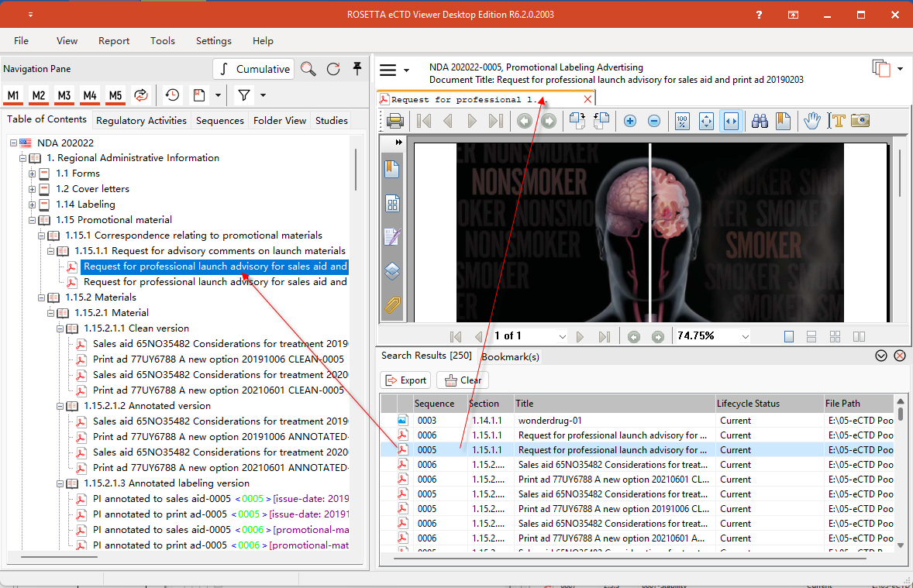This screenshot has width=913, height=588.
Task: Click the binoculars find icon
Action: [760, 121]
